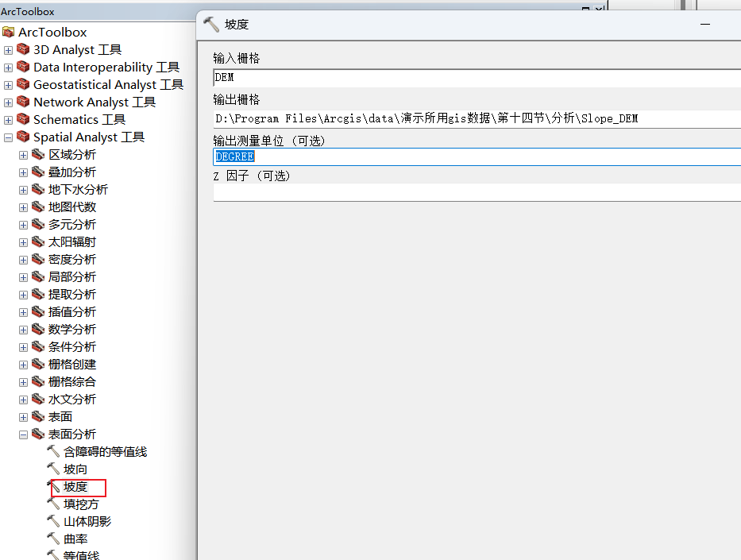Screen dimensions: 741x560
Task: Click the 输出栅格 path field
Action: point(477,118)
